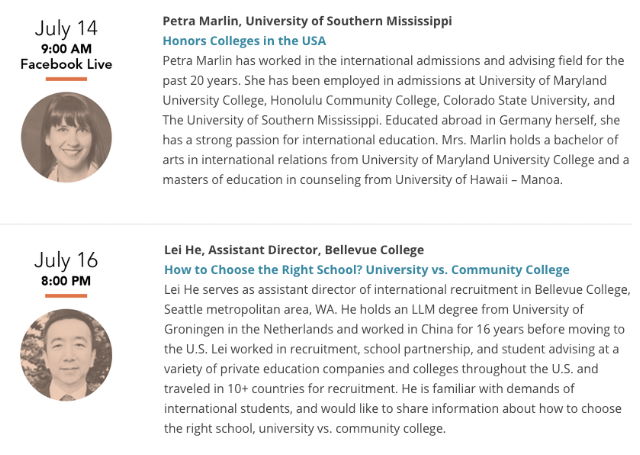640x455 pixels.
Task: Click Petra Marlin, University of Southern Mississippi heading
Action: tap(307, 21)
